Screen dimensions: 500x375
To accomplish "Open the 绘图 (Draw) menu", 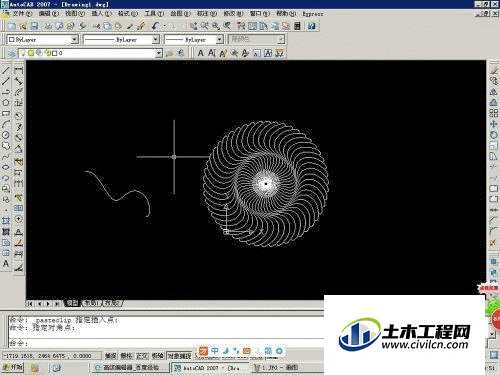I will pyautogui.click(x=181, y=14).
